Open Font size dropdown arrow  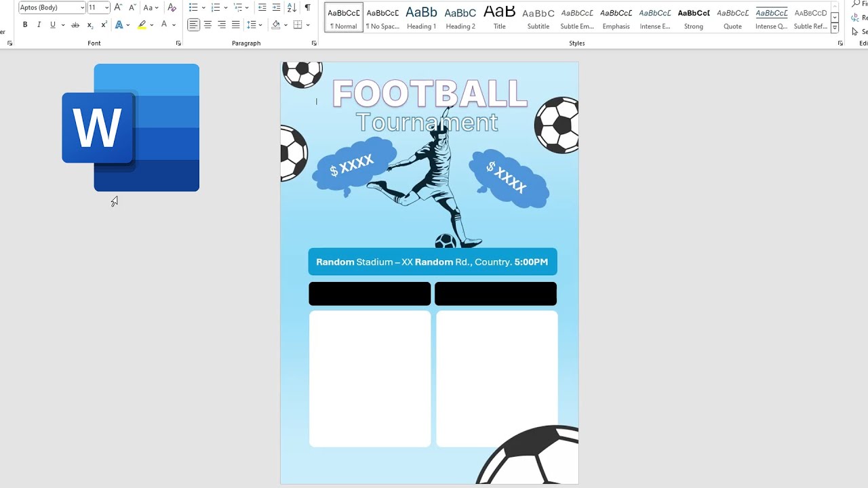[x=106, y=7]
